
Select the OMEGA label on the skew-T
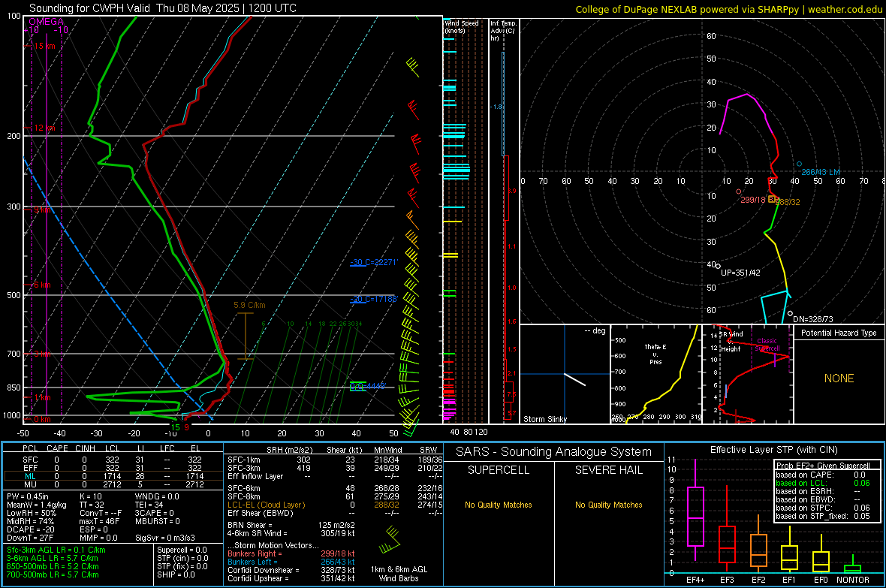tap(47, 22)
